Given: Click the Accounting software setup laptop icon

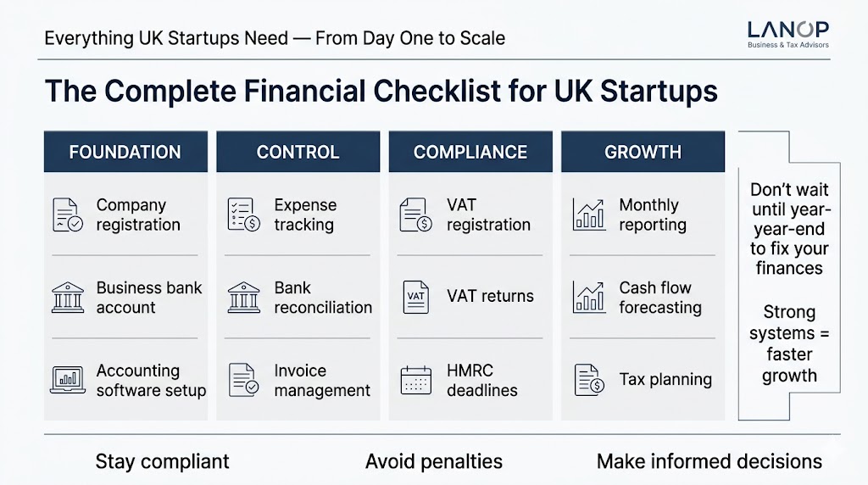Looking at the screenshot, I should click(x=68, y=380).
